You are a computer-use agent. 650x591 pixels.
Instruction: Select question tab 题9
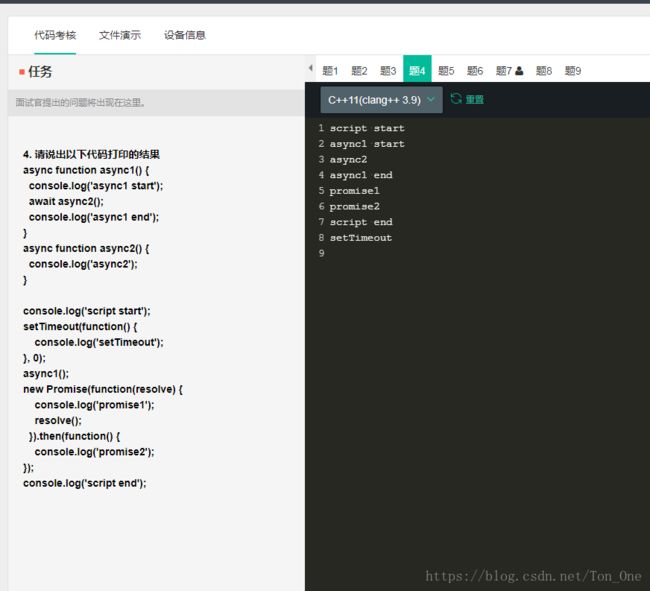573,71
